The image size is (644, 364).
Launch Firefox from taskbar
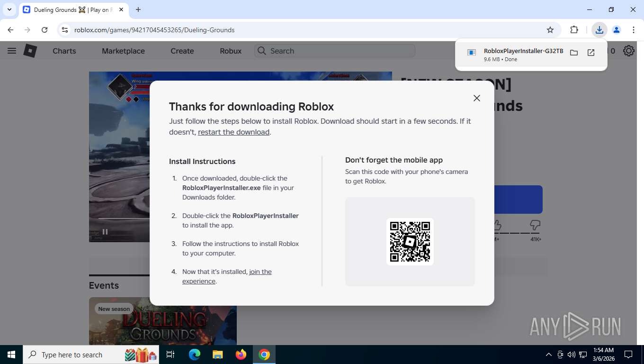click(x=241, y=355)
